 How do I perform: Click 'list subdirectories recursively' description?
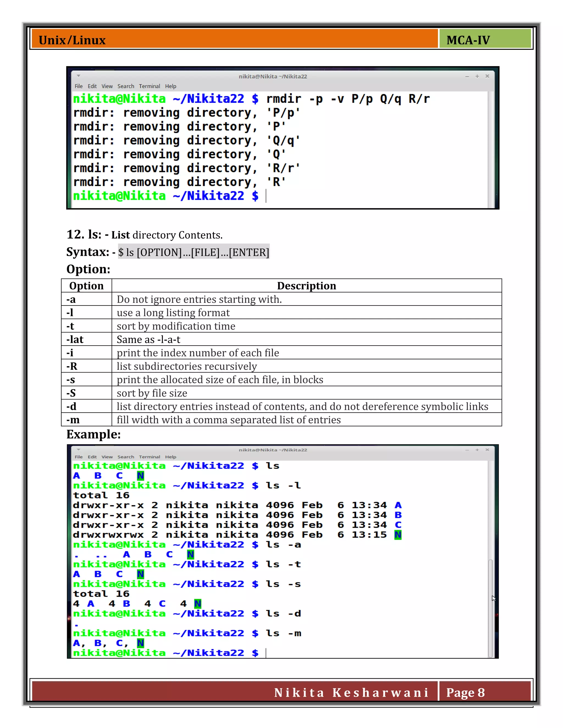pos(187,366)
